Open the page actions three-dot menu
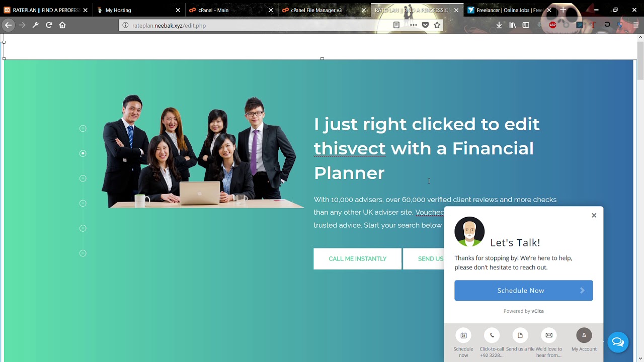 tap(414, 25)
